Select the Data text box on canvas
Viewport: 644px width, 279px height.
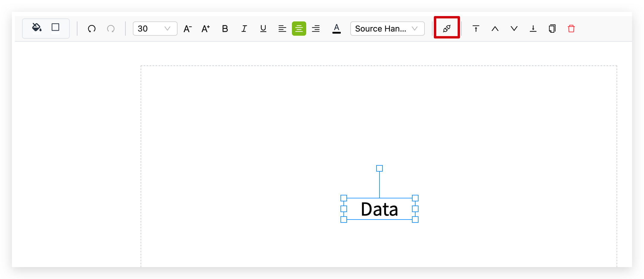coord(379,209)
